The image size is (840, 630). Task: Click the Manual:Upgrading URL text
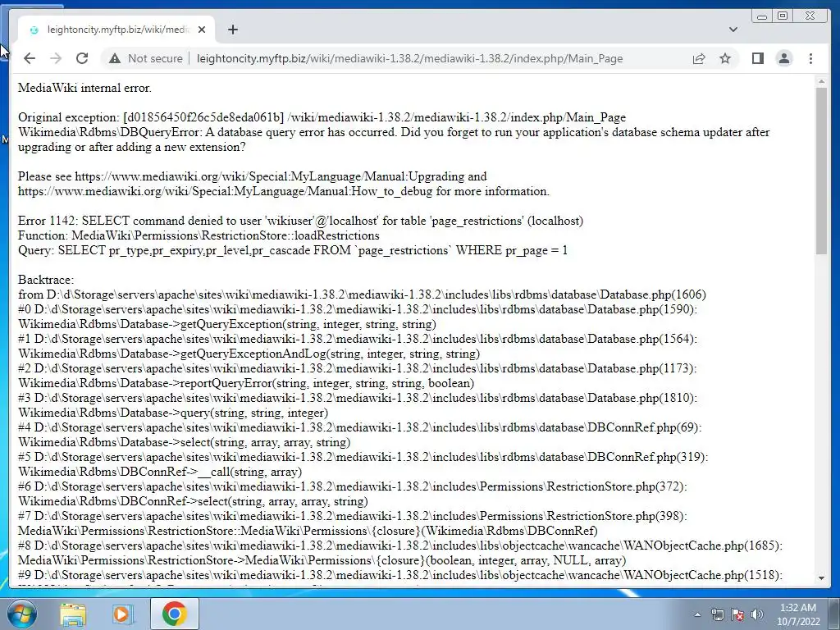pos(269,176)
